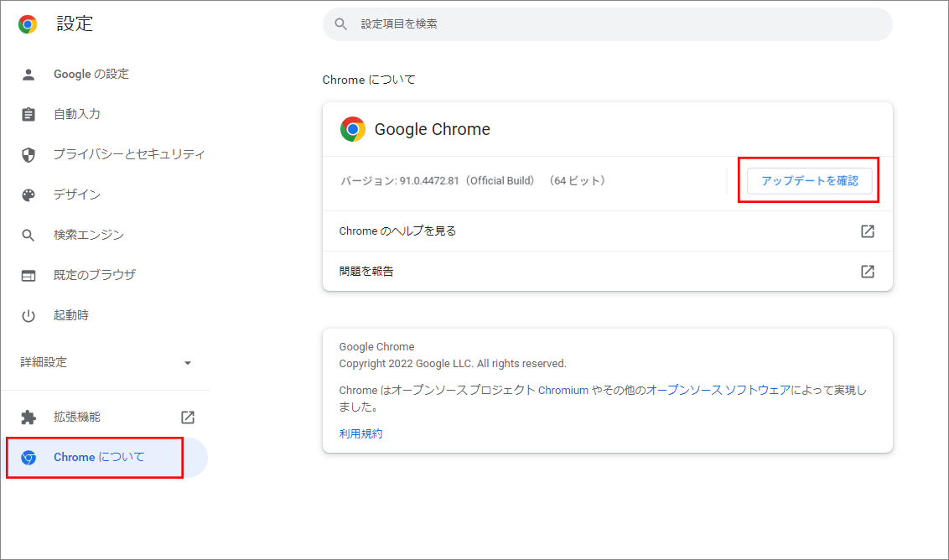Click the Google の設定 person icon
The width and height of the screenshot is (949, 560).
(x=29, y=75)
